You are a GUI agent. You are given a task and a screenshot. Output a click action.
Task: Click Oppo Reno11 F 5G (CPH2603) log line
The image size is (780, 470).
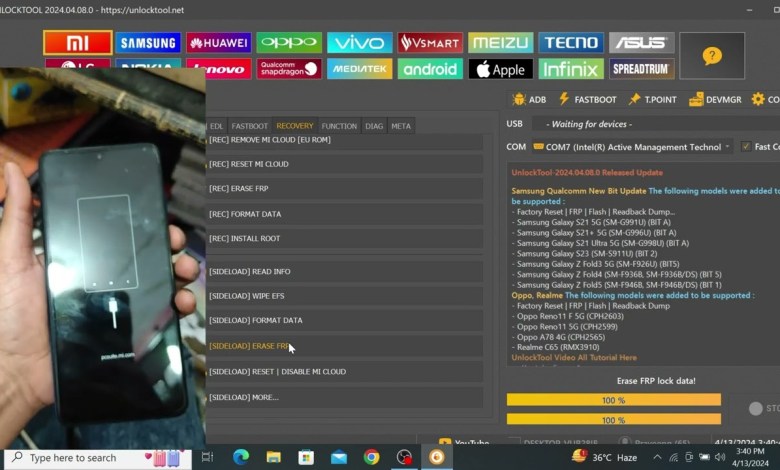pyautogui.click(x=570, y=316)
